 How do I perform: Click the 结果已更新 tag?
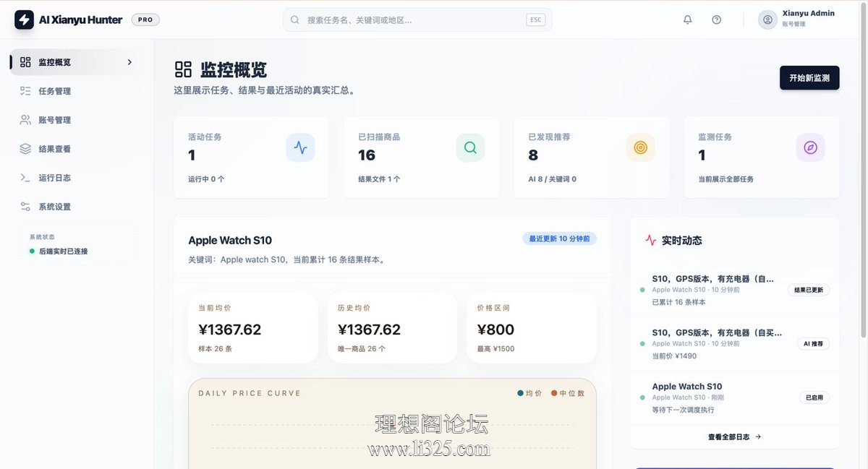pyautogui.click(x=809, y=291)
